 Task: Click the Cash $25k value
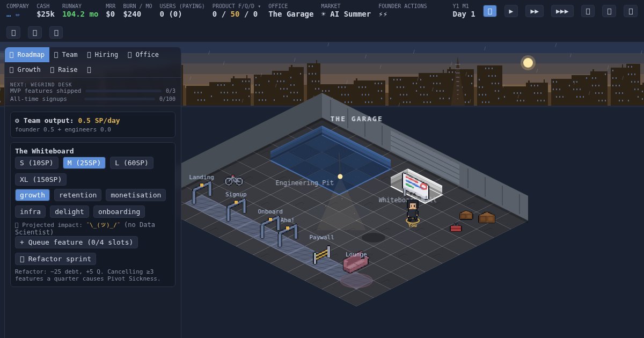46,14
